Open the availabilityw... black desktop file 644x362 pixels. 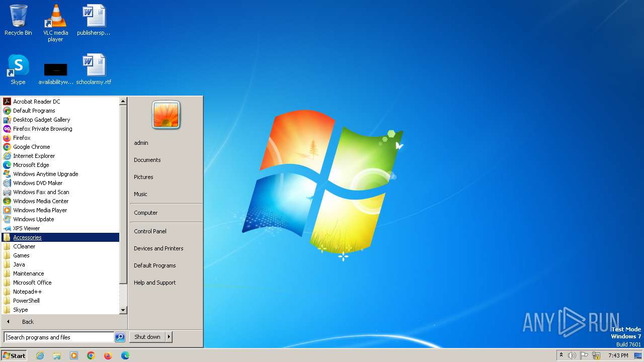tap(55, 74)
